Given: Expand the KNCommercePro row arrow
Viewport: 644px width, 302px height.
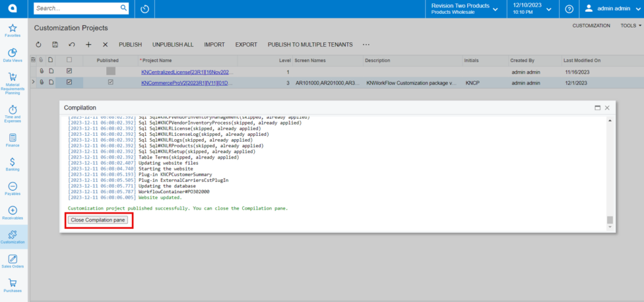Looking at the screenshot, I should tap(33, 82).
